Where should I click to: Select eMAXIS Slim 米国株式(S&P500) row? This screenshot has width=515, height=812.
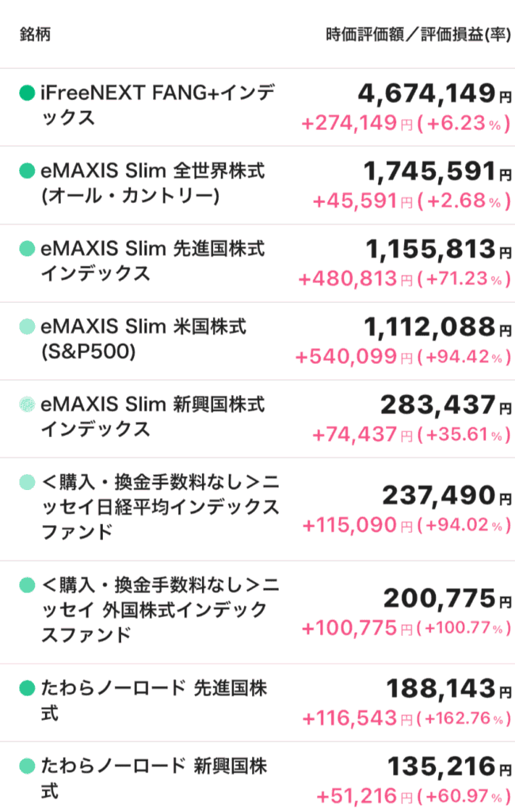click(257, 341)
